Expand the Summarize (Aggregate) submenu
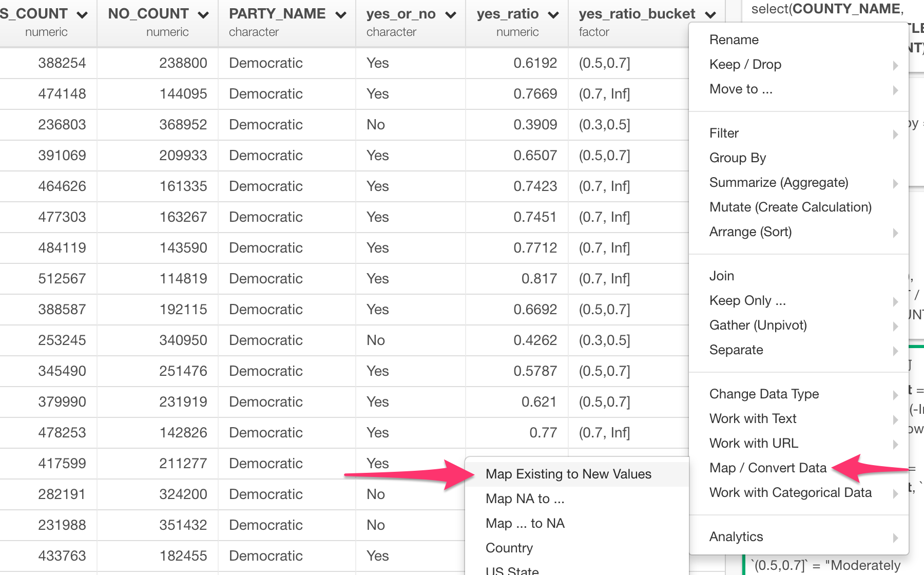The image size is (924, 575). click(779, 182)
